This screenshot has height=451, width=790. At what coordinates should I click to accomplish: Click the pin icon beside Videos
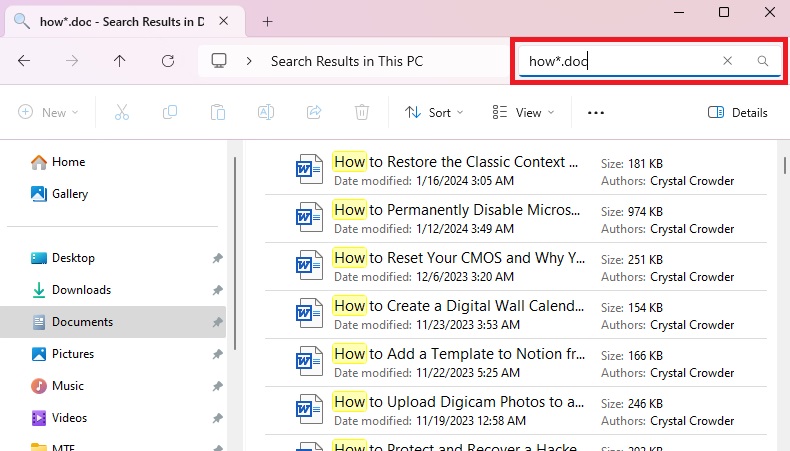click(x=217, y=418)
